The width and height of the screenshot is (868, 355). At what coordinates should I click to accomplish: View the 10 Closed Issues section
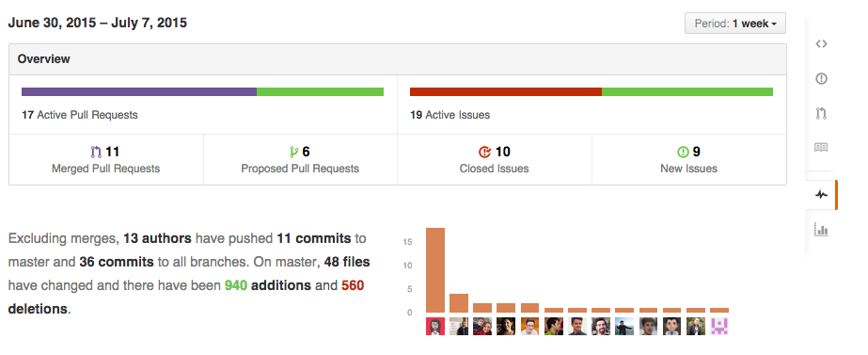pyautogui.click(x=495, y=160)
